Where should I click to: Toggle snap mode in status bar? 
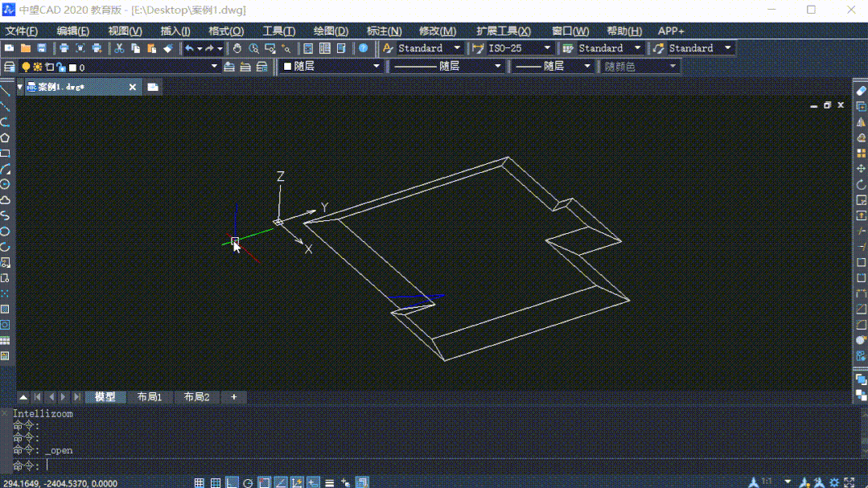pyautogui.click(x=200, y=482)
